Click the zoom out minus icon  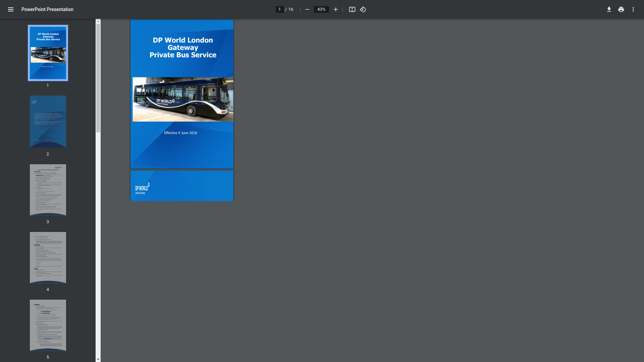(x=307, y=9)
